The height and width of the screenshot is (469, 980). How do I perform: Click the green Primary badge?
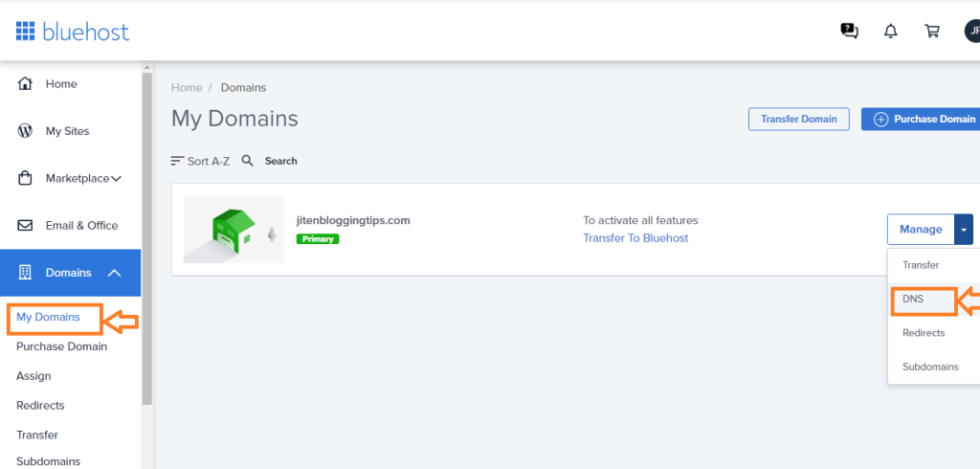click(318, 239)
